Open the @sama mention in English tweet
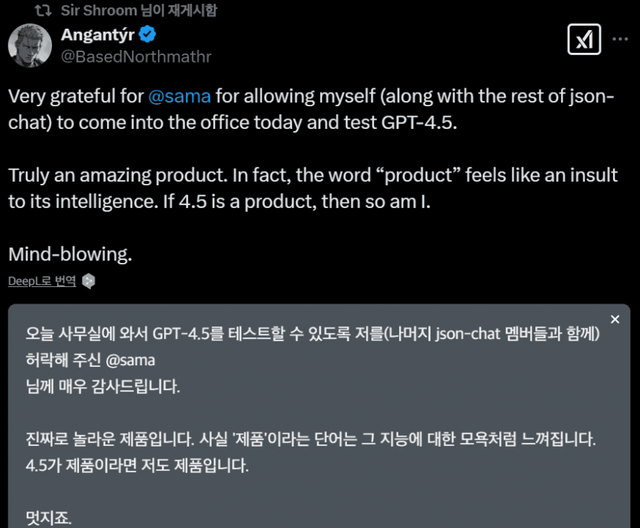The width and height of the screenshot is (640, 528). pyautogui.click(x=179, y=98)
